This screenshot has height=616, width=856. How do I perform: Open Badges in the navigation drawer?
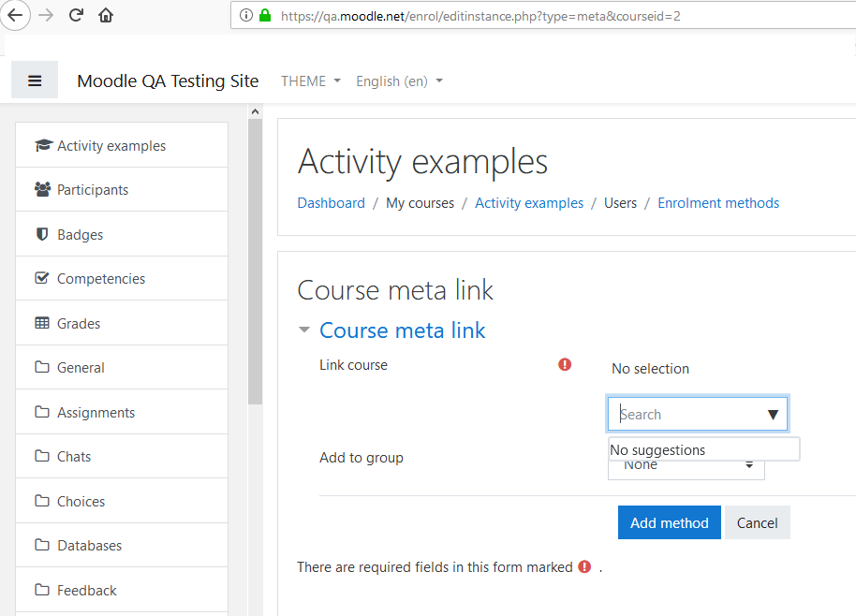(x=122, y=234)
